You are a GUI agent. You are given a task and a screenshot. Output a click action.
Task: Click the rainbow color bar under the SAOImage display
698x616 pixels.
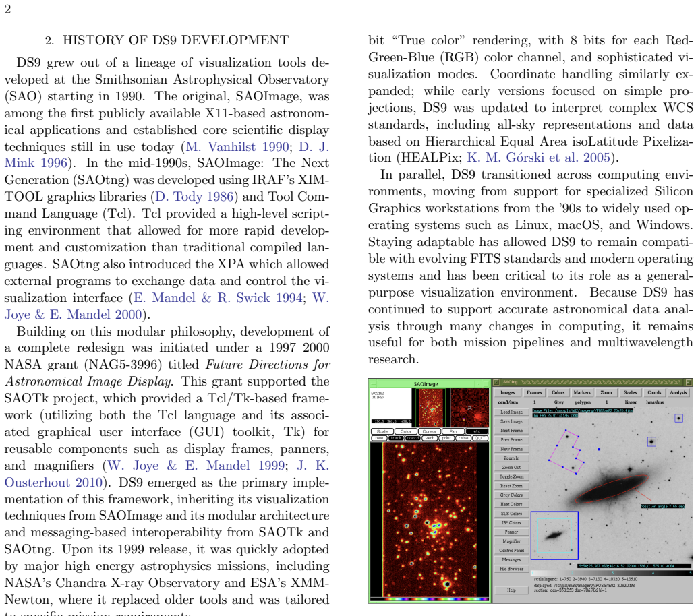pyautogui.click(x=430, y=600)
